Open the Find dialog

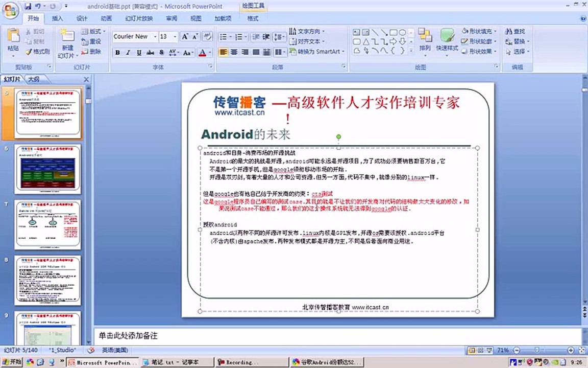(515, 32)
